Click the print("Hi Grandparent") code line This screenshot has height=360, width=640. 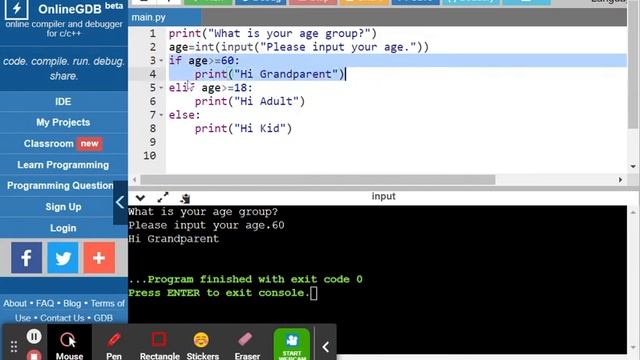[x=270, y=74]
